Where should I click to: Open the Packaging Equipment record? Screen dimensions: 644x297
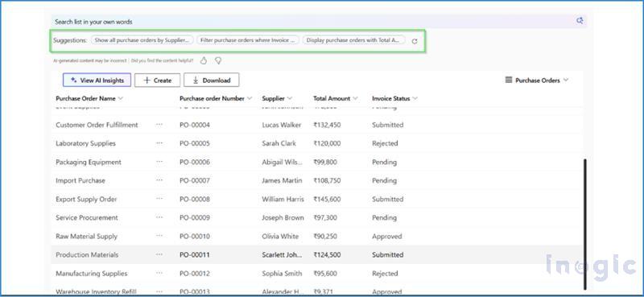click(89, 162)
